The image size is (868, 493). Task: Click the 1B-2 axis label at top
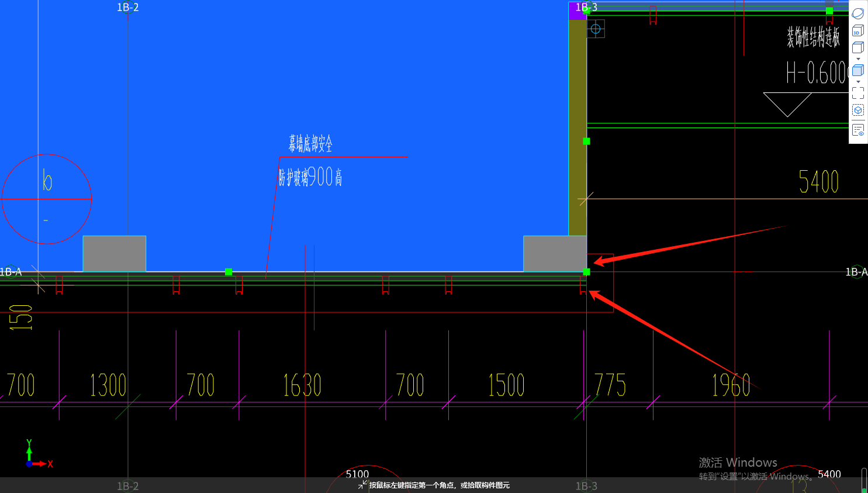click(x=127, y=8)
